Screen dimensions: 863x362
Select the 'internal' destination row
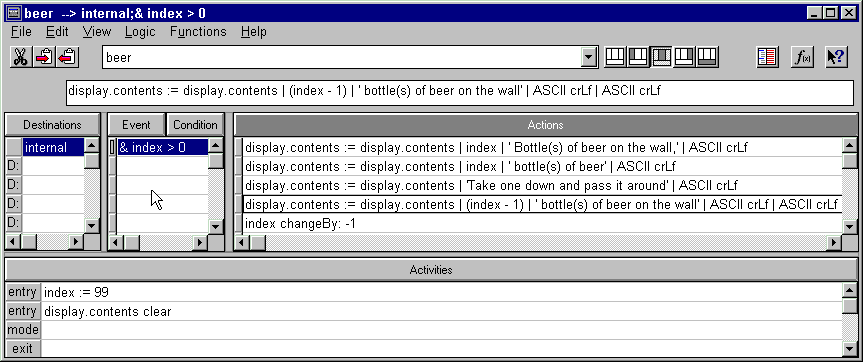tap(53, 147)
